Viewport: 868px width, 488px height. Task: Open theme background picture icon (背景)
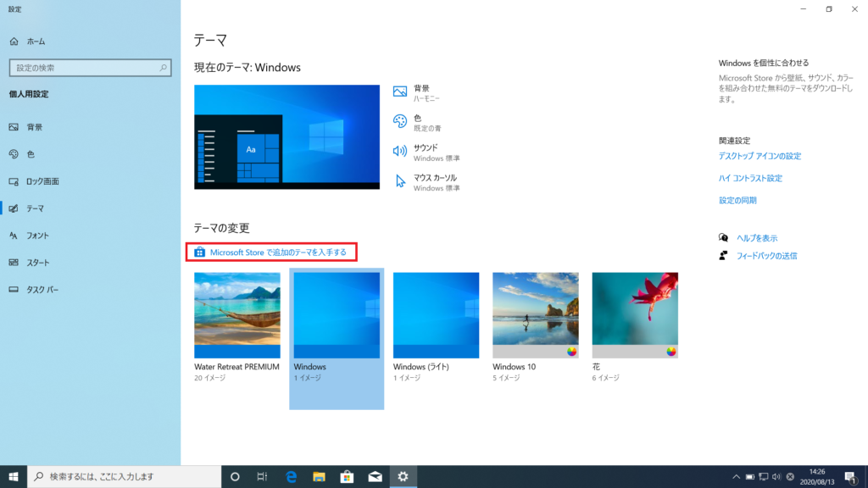(x=400, y=91)
